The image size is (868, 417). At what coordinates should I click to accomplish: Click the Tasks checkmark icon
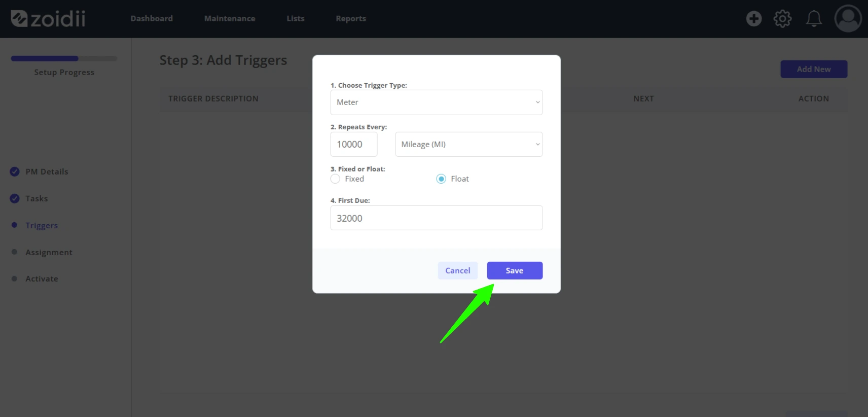click(15, 198)
